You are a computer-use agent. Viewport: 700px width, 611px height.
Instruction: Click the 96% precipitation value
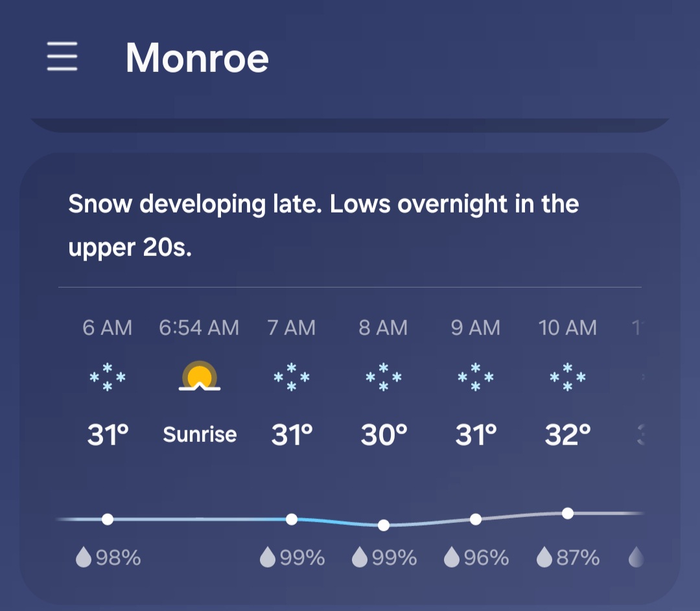[486, 557]
